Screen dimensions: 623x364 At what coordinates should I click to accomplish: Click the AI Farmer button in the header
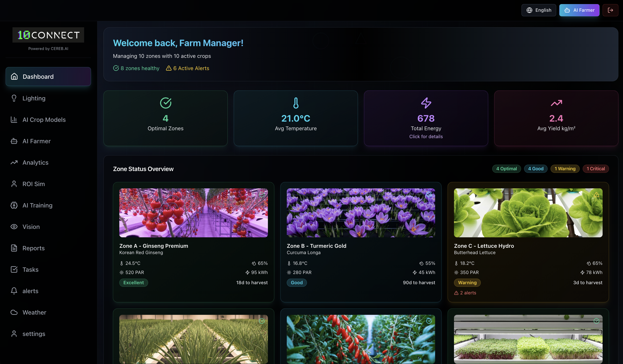579,10
